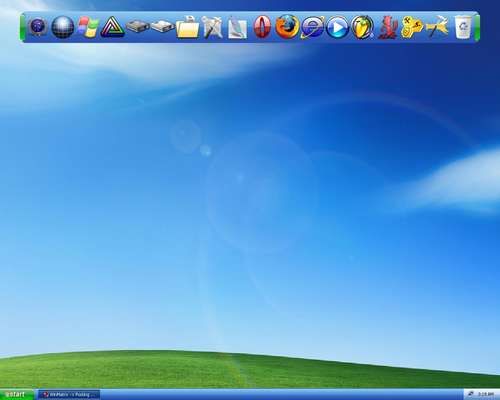The height and width of the screenshot is (400, 500).
Task: Open the second gray drive icon
Action: point(163,26)
